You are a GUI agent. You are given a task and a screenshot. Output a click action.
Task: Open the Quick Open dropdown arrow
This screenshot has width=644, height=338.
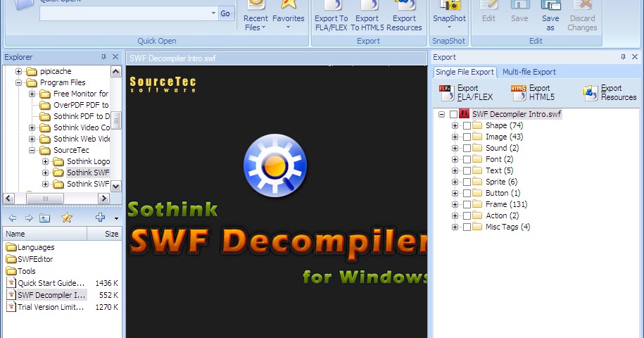click(213, 13)
